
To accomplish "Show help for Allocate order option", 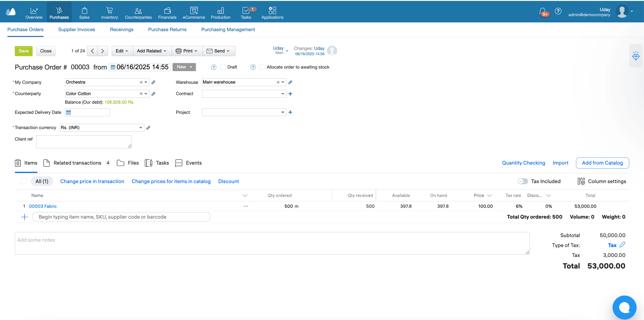I will click(253, 67).
